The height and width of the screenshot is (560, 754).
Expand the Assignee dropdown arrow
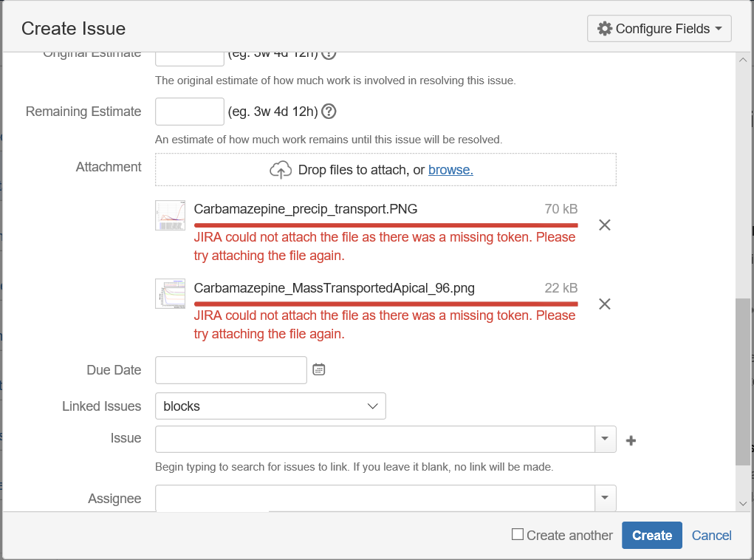point(605,498)
